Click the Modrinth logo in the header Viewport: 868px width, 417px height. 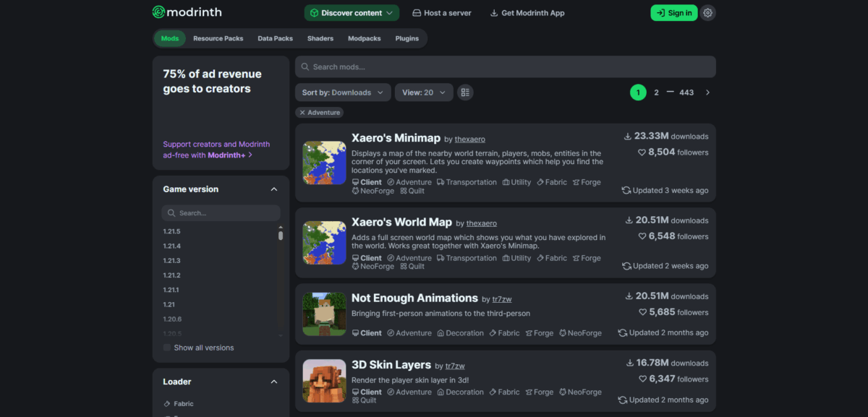pos(187,12)
